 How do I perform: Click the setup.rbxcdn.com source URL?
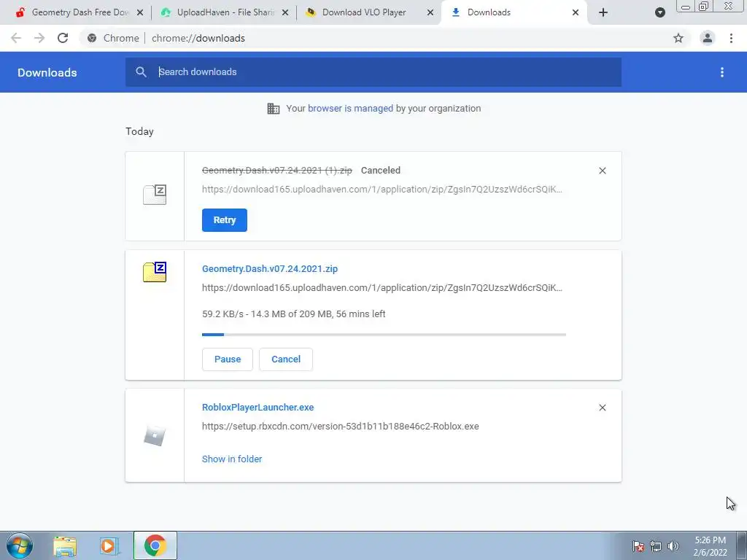340,426
